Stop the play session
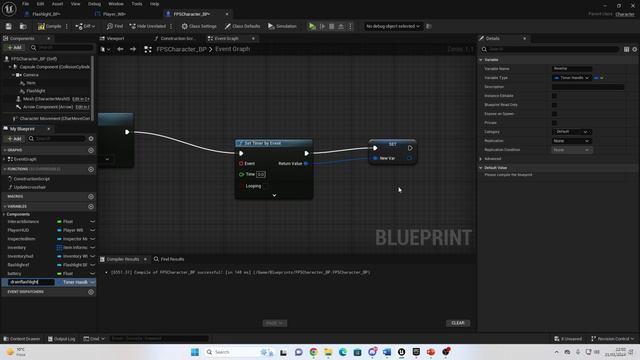Image resolution: width=640 pixels, height=360 pixels. tap(331, 26)
